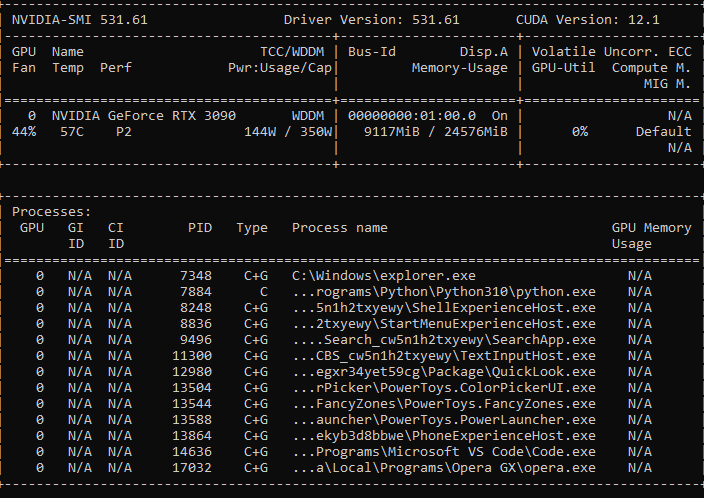Viewport: 704px width, 498px height.
Task: Click the CUDA Version 12.1 text
Action: (575, 20)
